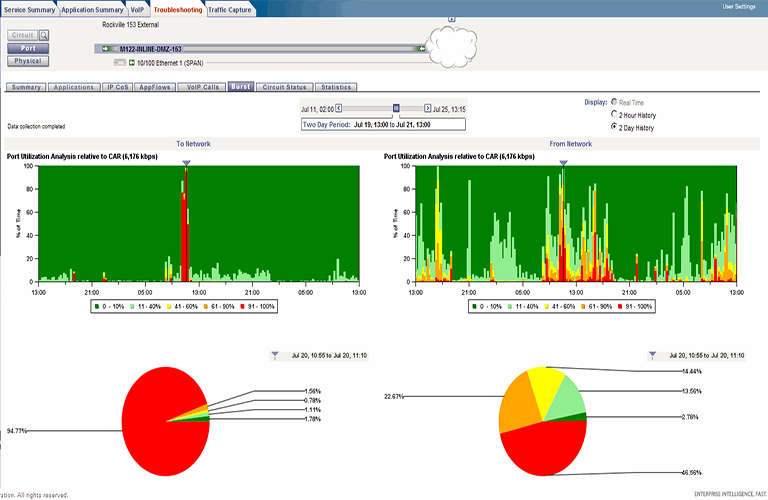The height and width of the screenshot is (500, 768).
Task: Click the green arrow icon left of M122-INLINE-DMZ-153
Action: click(106, 48)
